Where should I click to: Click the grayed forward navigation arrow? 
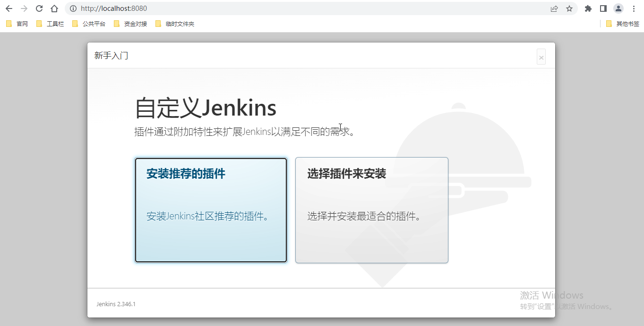(x=24, y=8)
